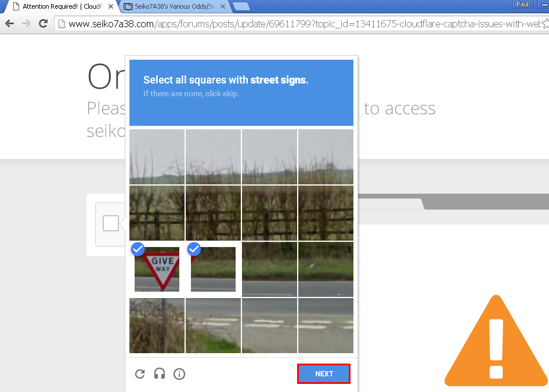Viewport: 549px width, 392px height.
Task: Switch to Seiko7A38's Various Odds tab
Action: 174,6
